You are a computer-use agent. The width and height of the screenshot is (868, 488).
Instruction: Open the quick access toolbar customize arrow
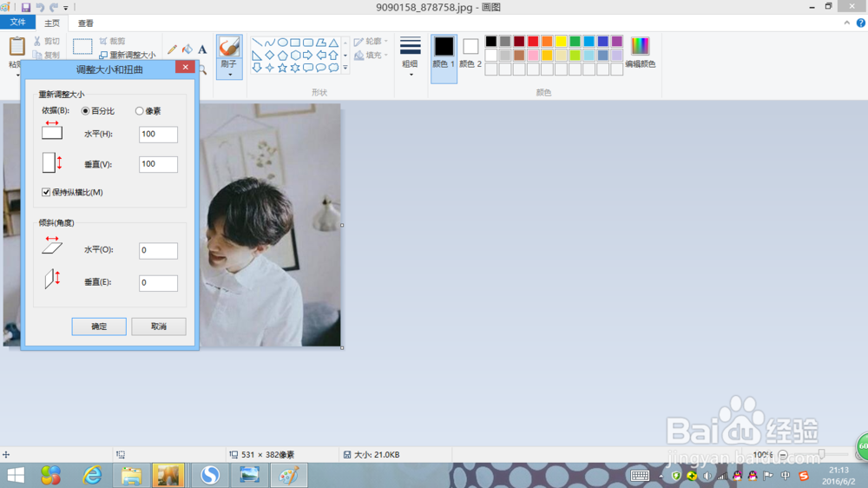pyautogui.click(x=66, y=8)
